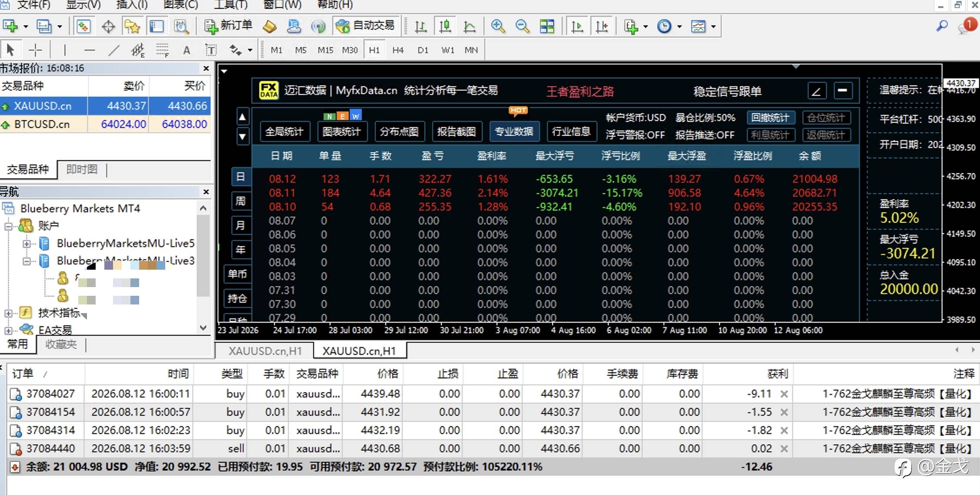Toggle the Navigator panel icon

pyautogui.click(x=132, y=27)
